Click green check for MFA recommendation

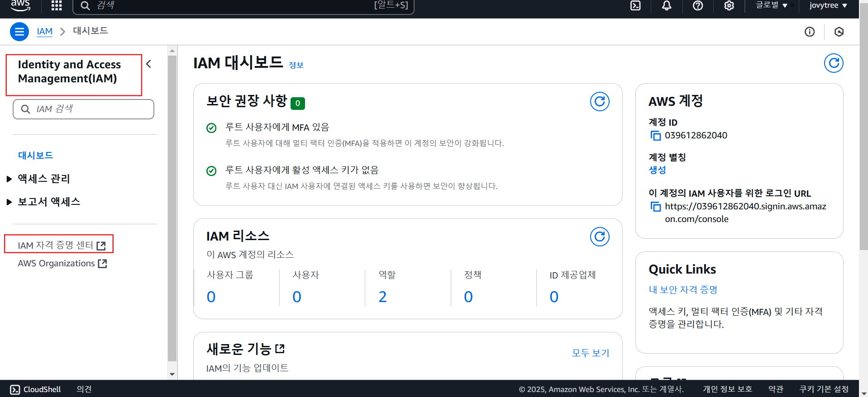[x=211, y=128]
